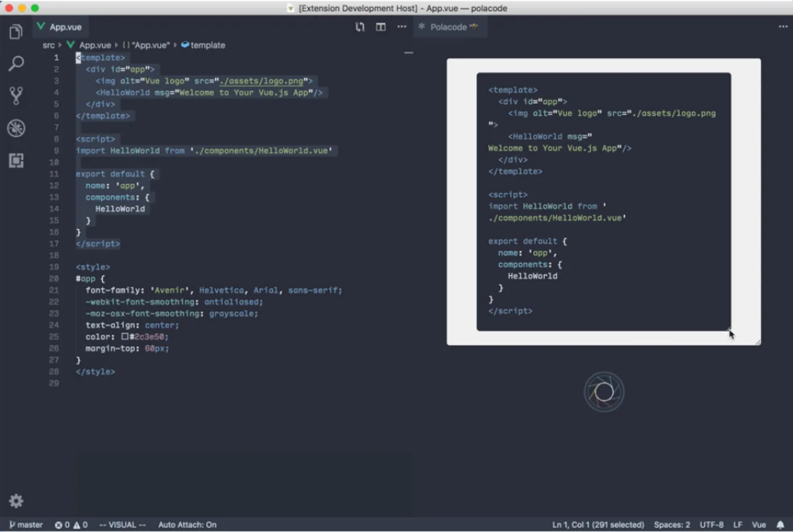Open the Manage gear menu
The height and width of the screenshot is (532, 793).
16,501
